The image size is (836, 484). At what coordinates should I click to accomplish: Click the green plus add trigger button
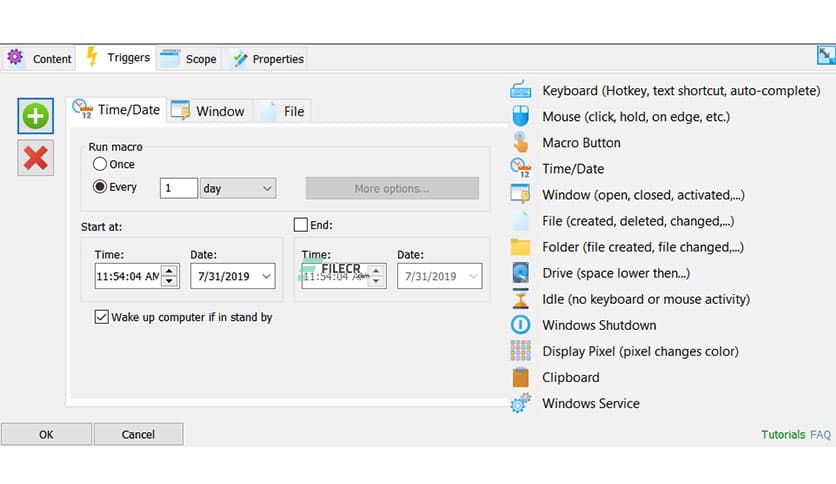35,116
